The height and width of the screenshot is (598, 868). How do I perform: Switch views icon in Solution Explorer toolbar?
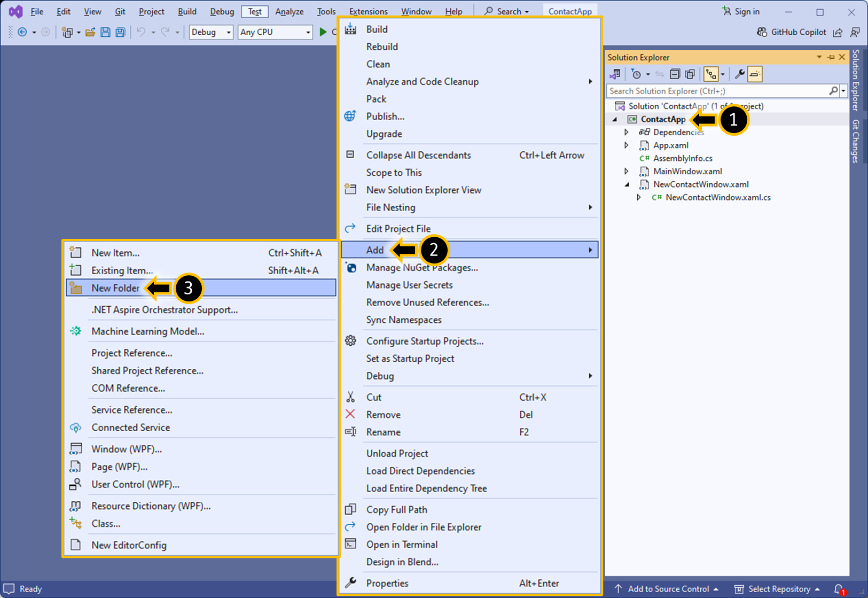(x=615, y=74)
